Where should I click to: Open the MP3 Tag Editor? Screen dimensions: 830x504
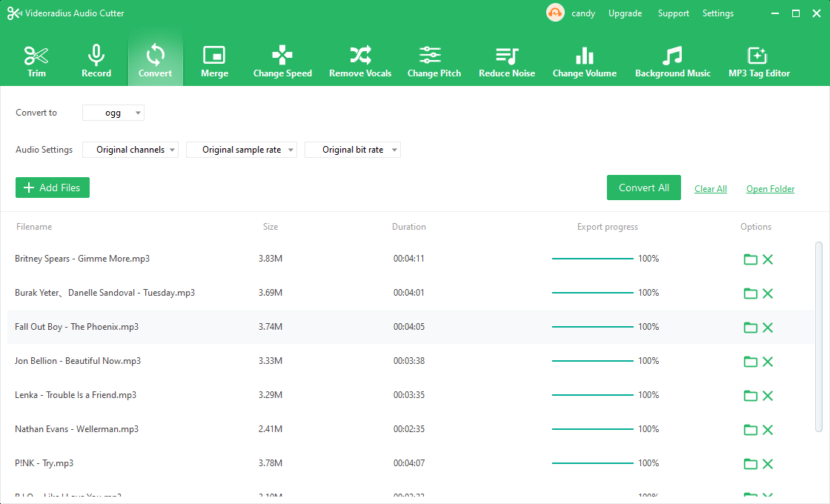(759, 62)
